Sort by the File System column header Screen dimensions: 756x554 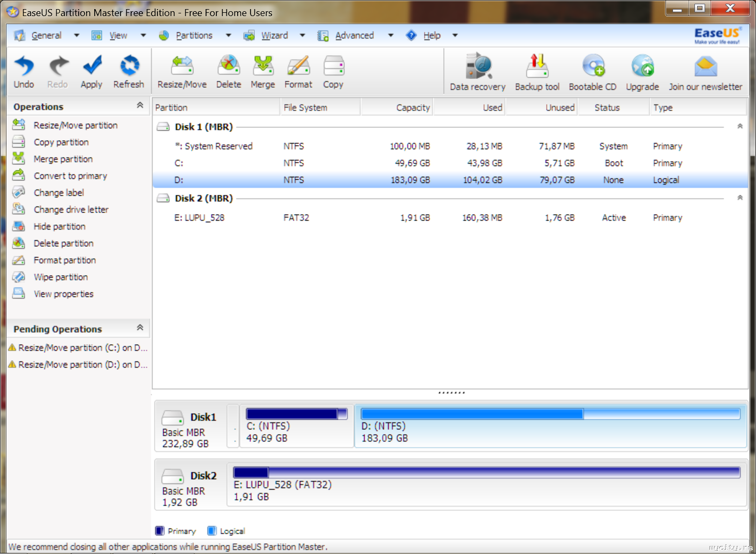click(x=320, y=108)
